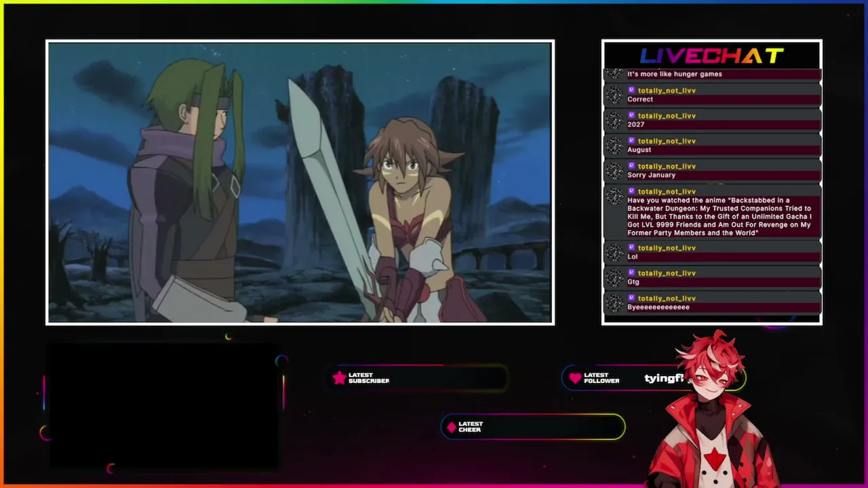Click the "Sorry January" chat message
Screen dimensions: 868x488
[x=652, y=175]
